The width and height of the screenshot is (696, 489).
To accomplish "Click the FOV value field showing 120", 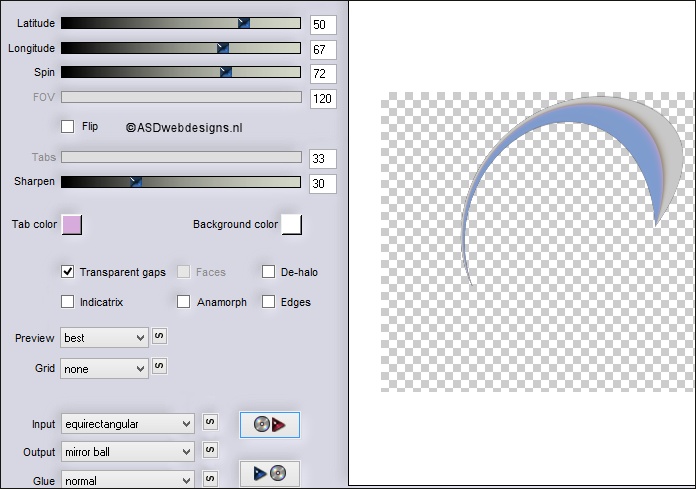I will pos(323,99).
